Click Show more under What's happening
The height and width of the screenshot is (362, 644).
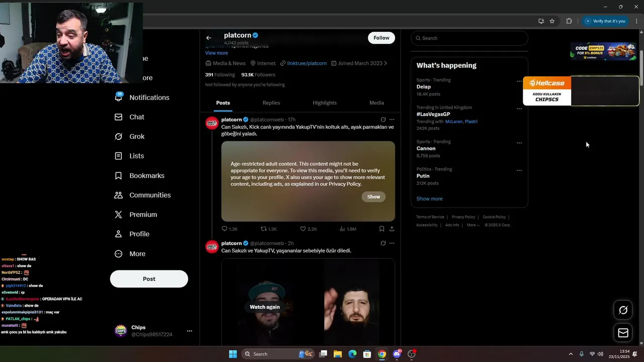tap(430, 199)
